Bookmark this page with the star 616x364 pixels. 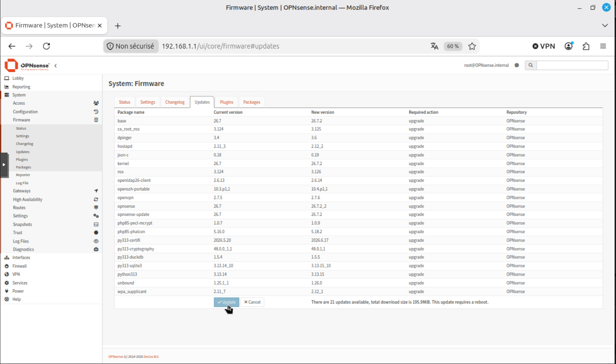(x=472, y=46)
